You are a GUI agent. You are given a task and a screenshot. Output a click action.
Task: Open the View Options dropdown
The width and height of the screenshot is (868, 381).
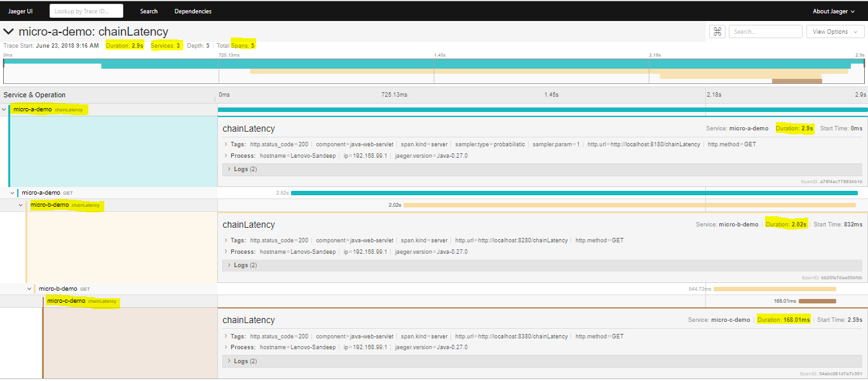click(x=835, y=31)
